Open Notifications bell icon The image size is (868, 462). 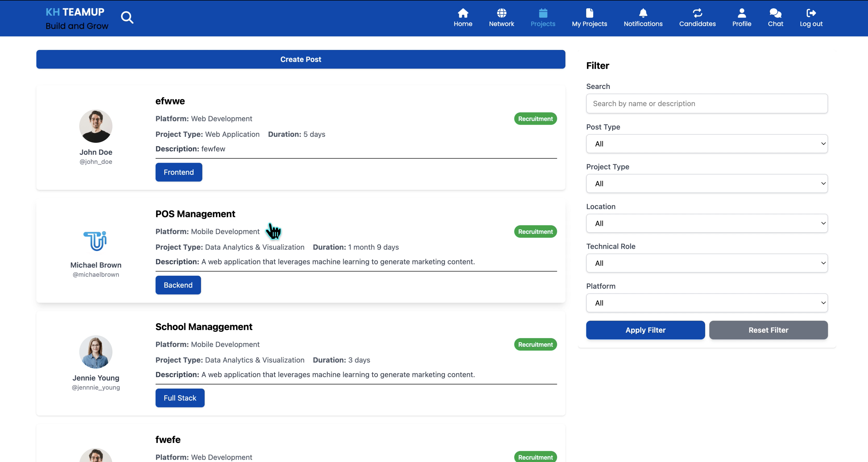coord(643,13)
